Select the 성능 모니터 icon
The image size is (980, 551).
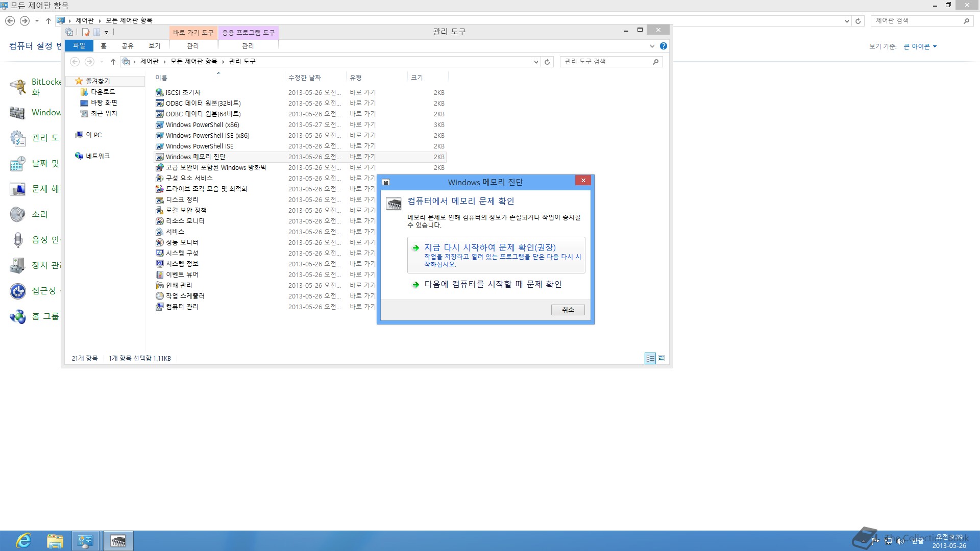159,242
